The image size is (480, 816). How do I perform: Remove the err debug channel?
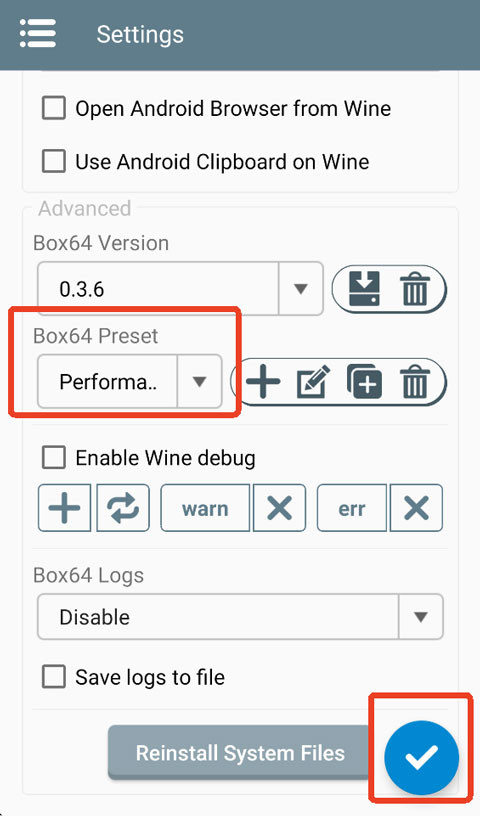(416, 508)
